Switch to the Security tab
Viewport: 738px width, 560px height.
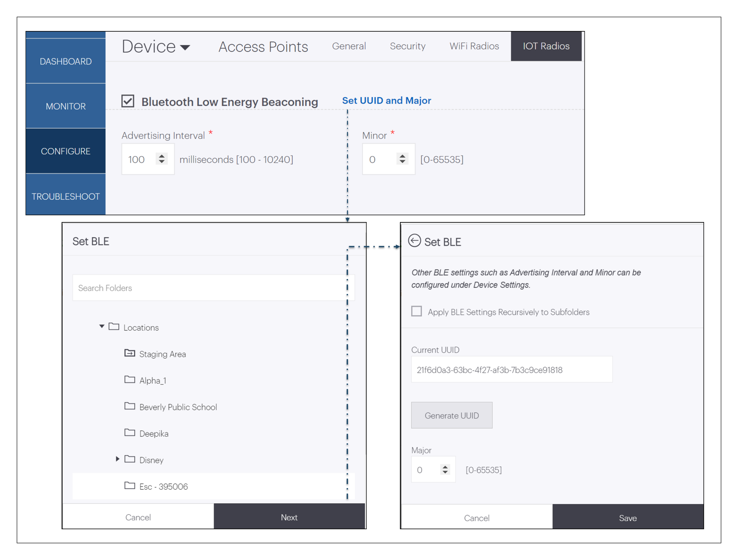[408, 46]
